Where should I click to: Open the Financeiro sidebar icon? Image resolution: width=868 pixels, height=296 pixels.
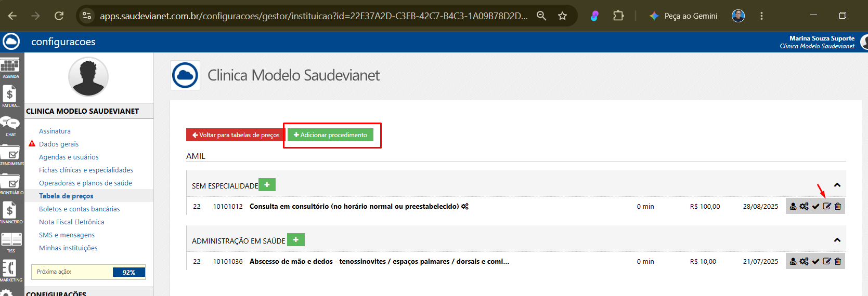pyautogui.click(x=10, y=213)
